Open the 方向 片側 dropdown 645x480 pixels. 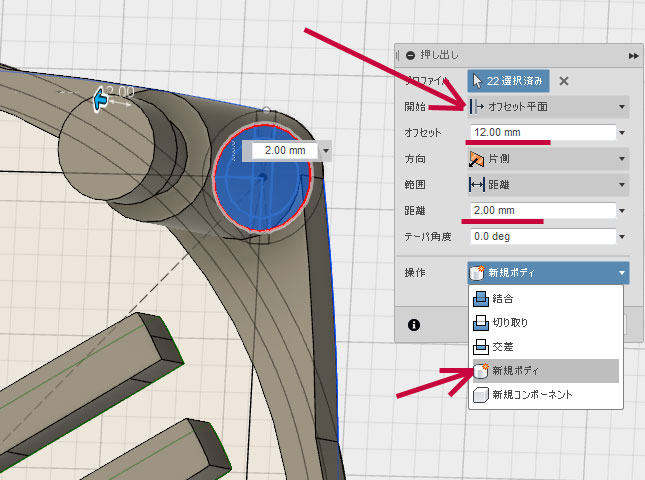[547, 158]
